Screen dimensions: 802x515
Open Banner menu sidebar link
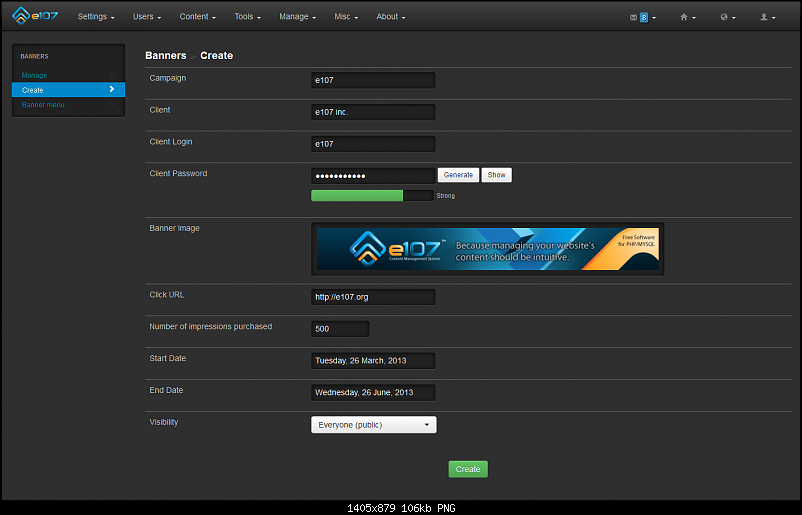point(43,105)
